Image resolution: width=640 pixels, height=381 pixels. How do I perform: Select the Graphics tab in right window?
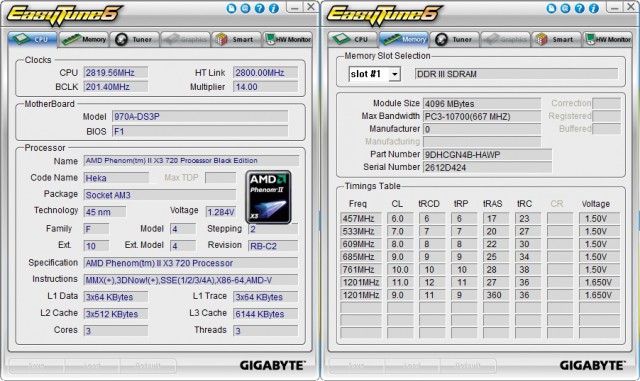tap(505, 40)
